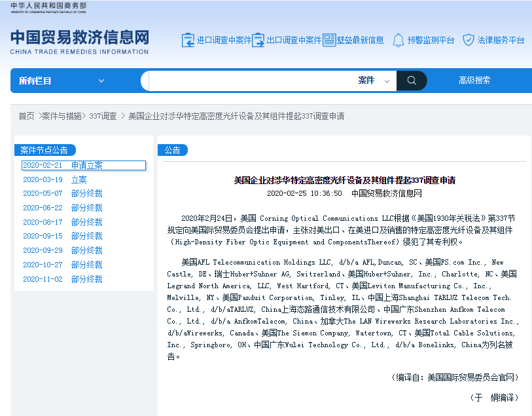This screenshot has width=532, height=416.
Task: Select the 2020-09-15 部分终裁 entry
Action: click(x=63, y=236)
